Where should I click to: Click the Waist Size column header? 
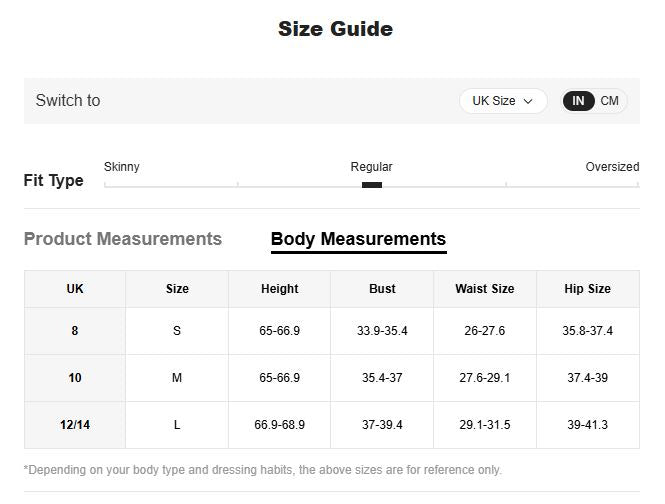click(x=484, y=289)
